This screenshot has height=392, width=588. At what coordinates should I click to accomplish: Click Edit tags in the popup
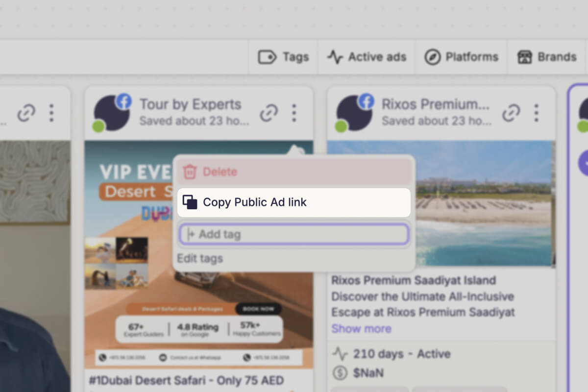pyautogui.click(x=200, y=258)
